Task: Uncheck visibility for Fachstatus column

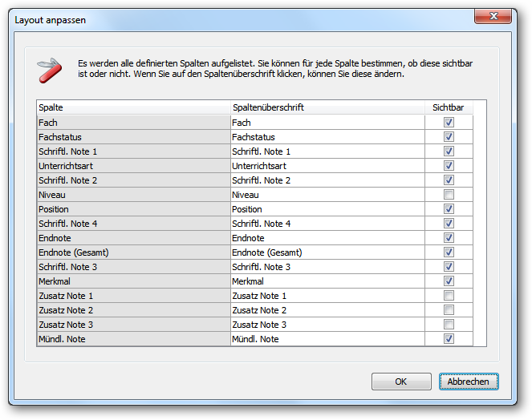Action: (449, 137)
